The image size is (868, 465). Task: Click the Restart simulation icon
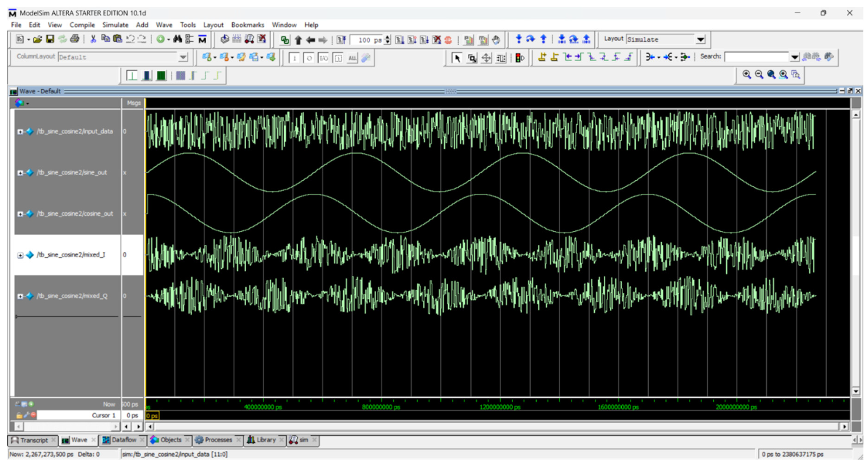click(x=341, y=40)
